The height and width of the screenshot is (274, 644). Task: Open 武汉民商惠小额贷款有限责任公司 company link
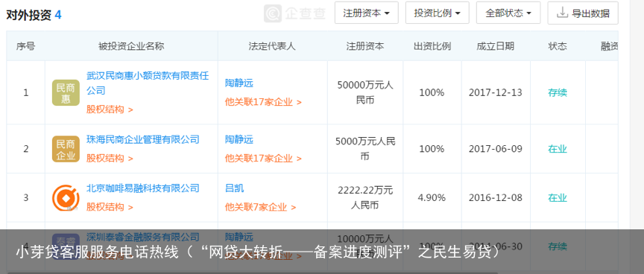pos(148,83)
